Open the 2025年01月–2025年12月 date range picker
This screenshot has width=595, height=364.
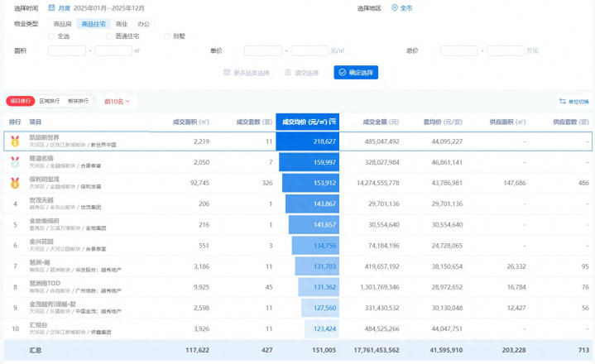109,7
